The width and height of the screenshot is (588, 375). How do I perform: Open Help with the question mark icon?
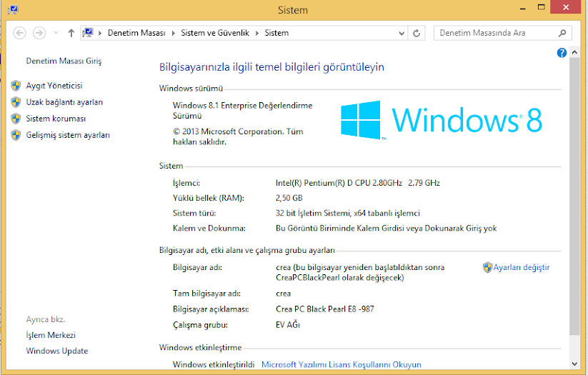pyautogui.click(x=562, y=53)
